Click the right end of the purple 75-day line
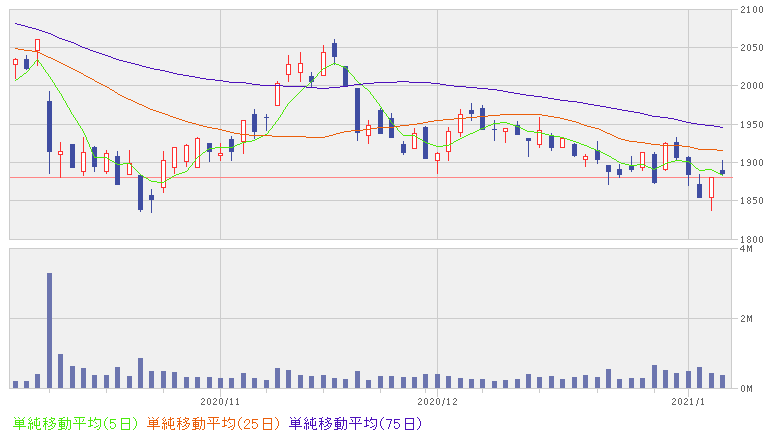 pyautogui.click(x=722, y=127)
